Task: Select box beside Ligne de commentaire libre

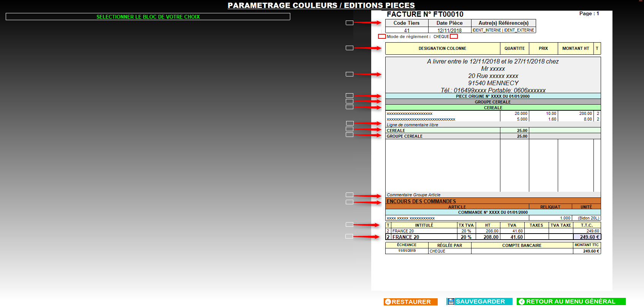Action: point(350,123)
